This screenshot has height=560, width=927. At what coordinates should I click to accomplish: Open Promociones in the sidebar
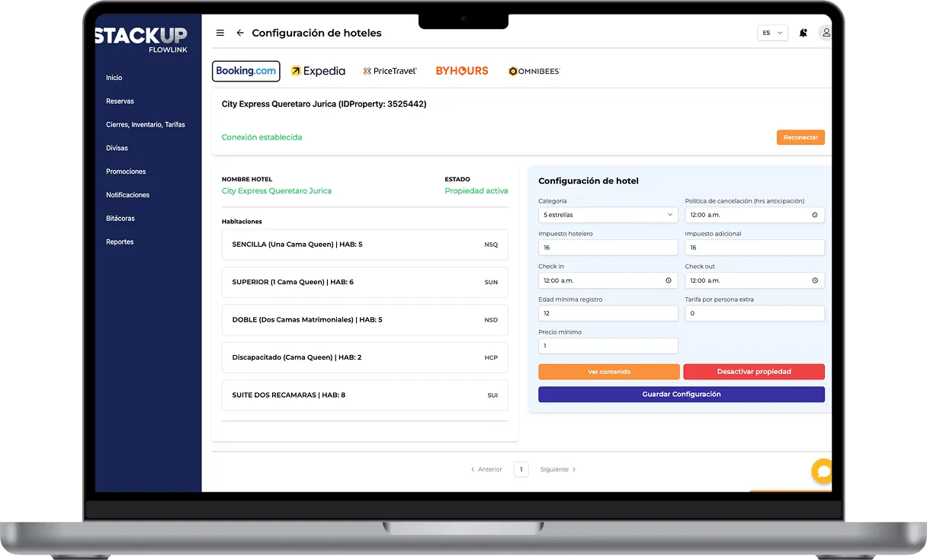point(126,171)
